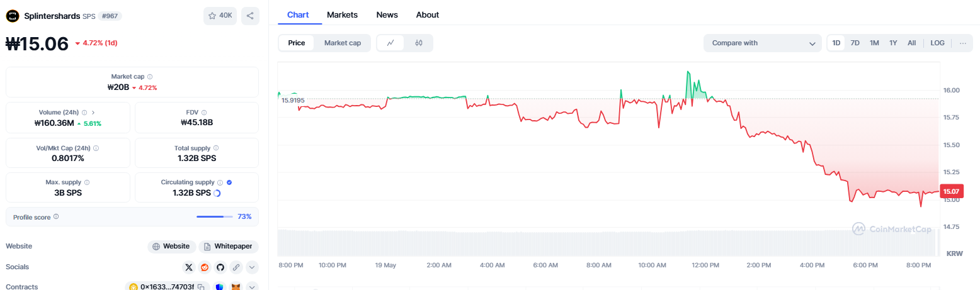Select the 1D time range
Viewport: 980px width, 290px height.
(836, 43)
